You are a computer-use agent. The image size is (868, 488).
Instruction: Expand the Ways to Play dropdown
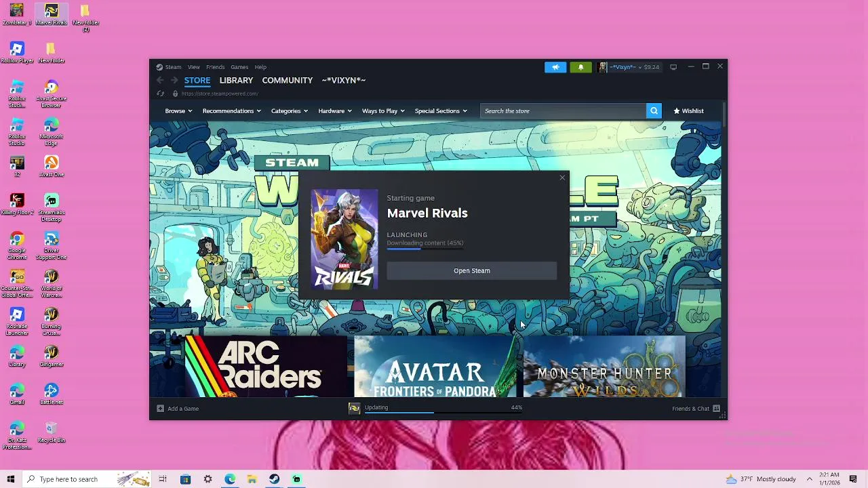tap(383, 110)
